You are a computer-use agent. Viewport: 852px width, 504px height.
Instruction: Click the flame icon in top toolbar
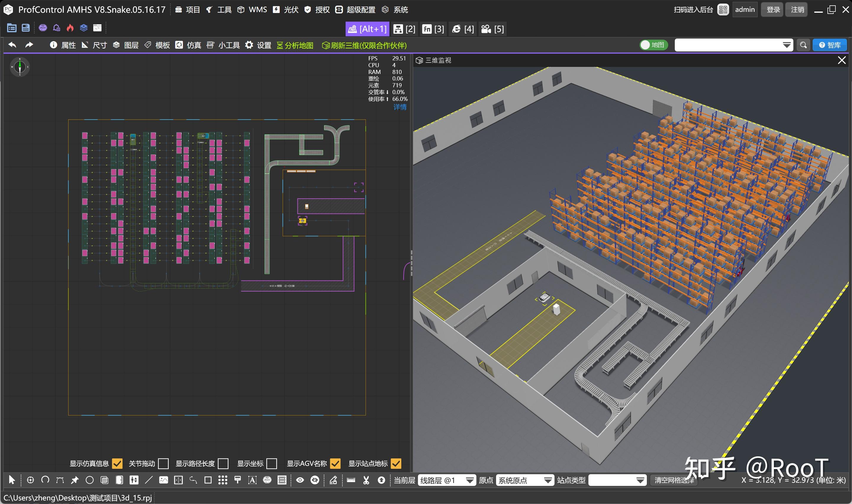70,28
